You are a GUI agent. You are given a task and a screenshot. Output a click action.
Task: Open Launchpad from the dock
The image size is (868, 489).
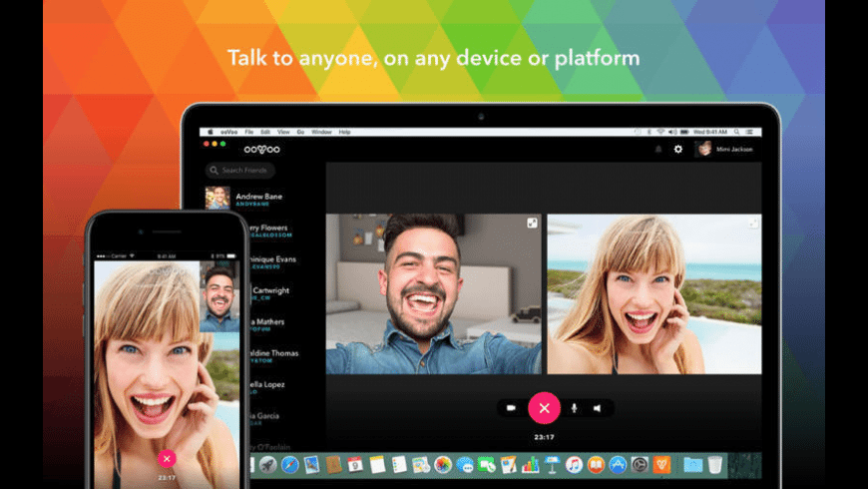[x=268, y=465]
